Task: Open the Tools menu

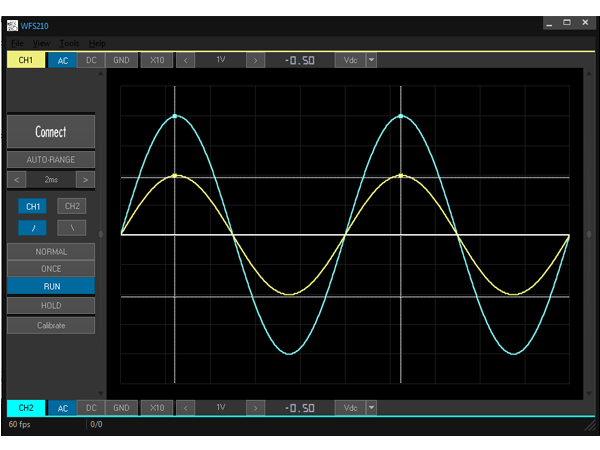Action: pos(70,43)
